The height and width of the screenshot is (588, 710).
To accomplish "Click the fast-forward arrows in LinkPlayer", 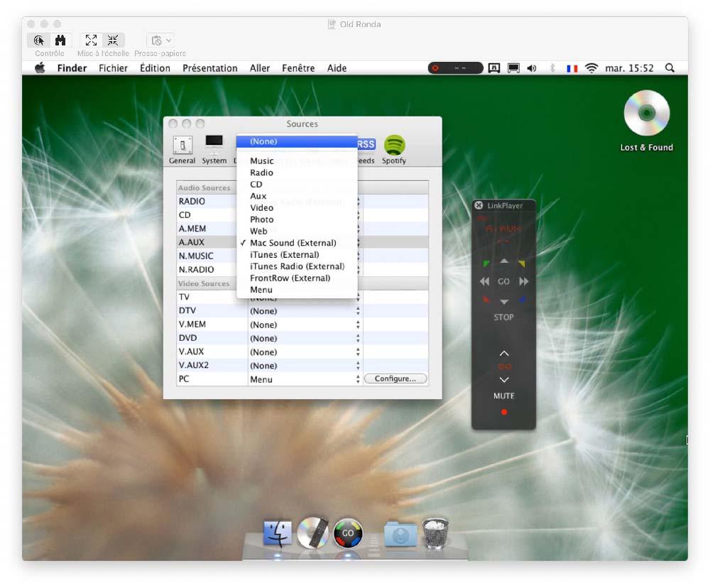I will pyautogui.click(x=523, y=281).
